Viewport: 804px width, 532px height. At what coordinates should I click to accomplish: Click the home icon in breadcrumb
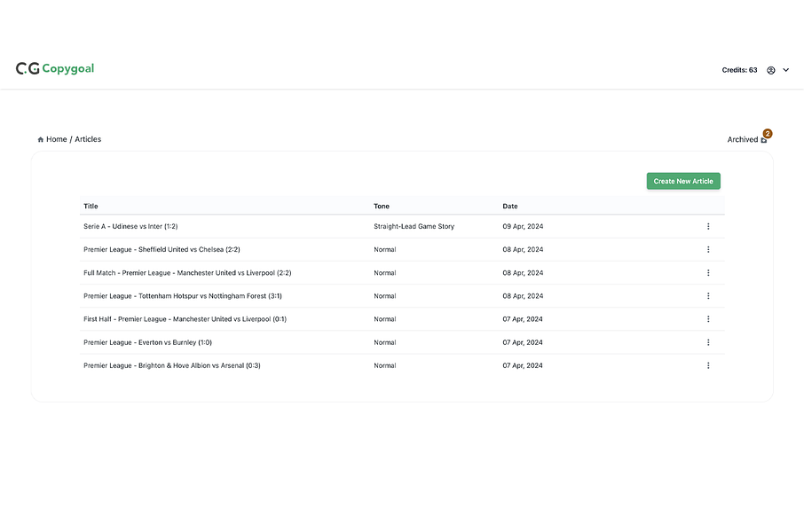click(41, 139)
